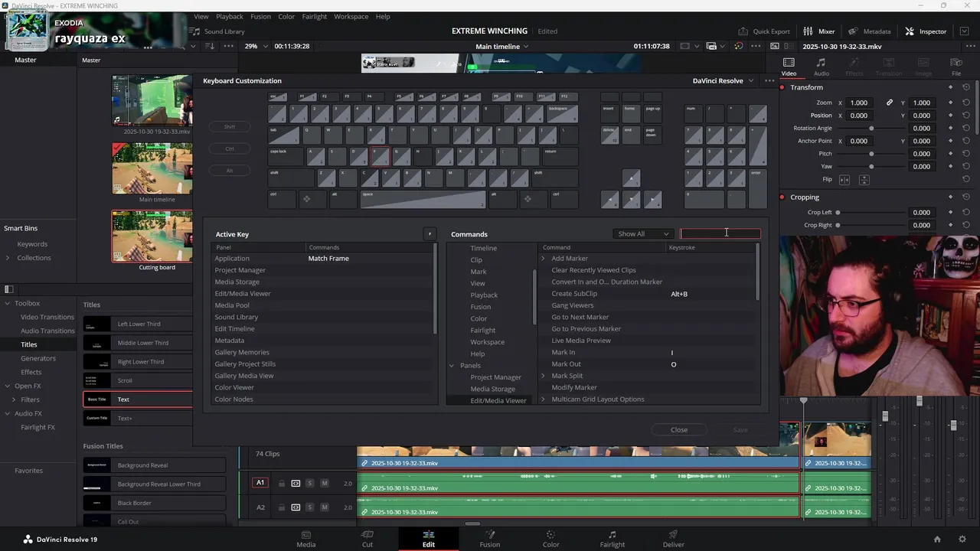Flip clip horizontally

(844, 180)
